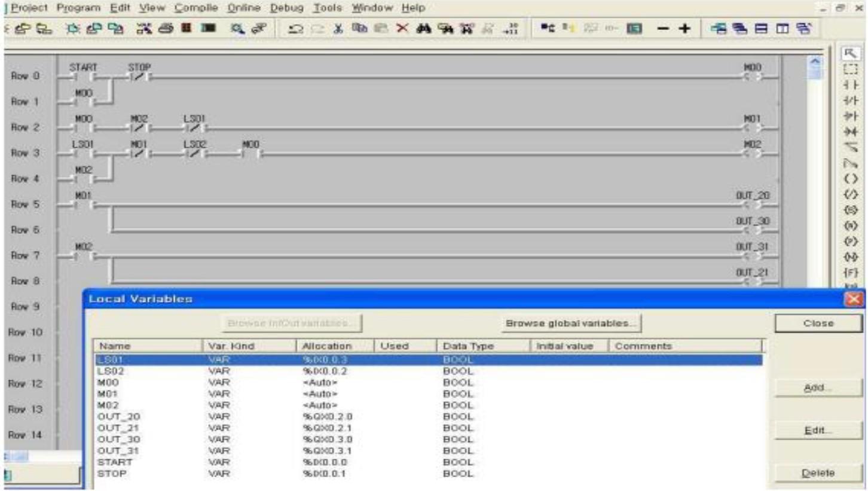Select the OUT_31 variable row
868x491 pixels.
pyautogui.click(x=428, y=450)
